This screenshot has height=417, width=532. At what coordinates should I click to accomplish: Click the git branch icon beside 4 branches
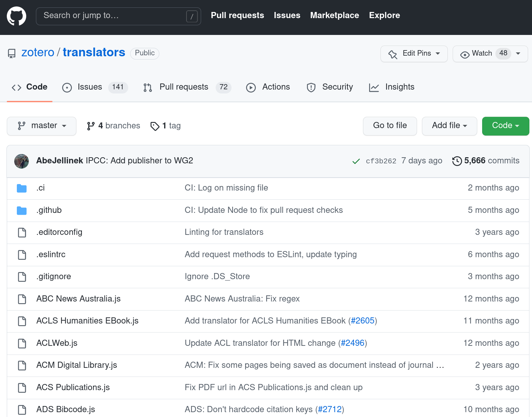tap(91, 126)
